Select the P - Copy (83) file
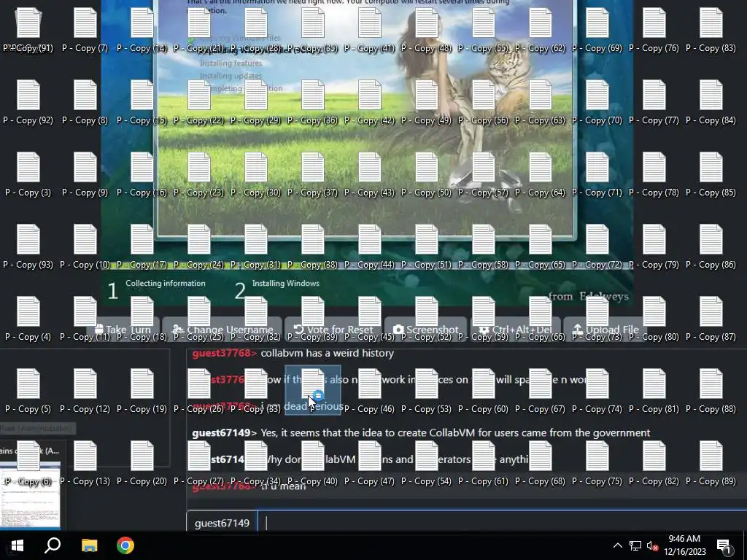This screenshot has height=560, width=747. click(711, 29)
